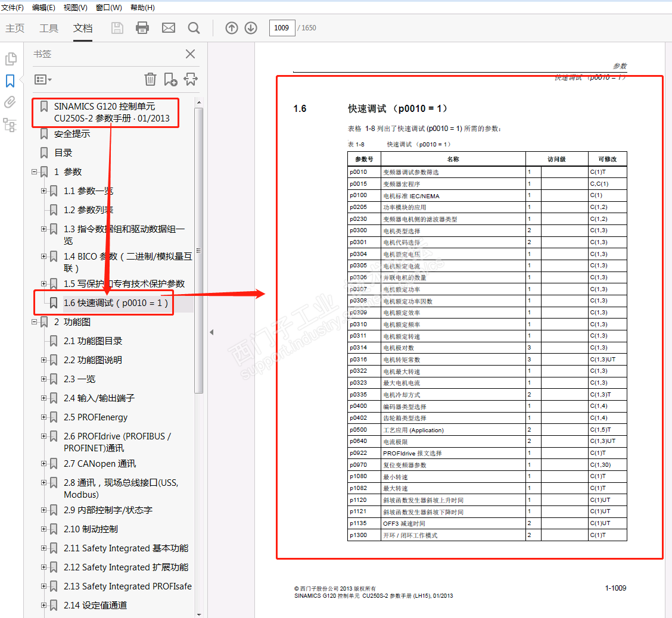Expand '2.5 PROFIenergy' bookmark node

(x=43, y=417)
